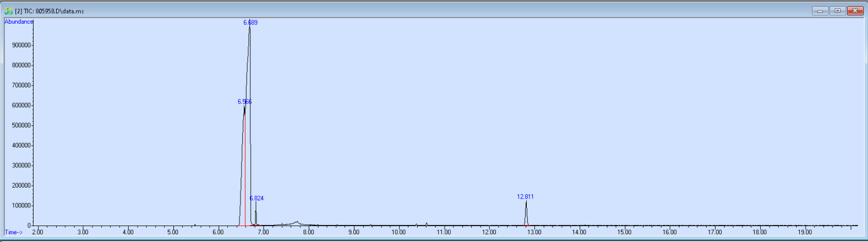Click the 19.00 time axis label
Viewport: 868px width, 242px height.
(x=805, y=232)
